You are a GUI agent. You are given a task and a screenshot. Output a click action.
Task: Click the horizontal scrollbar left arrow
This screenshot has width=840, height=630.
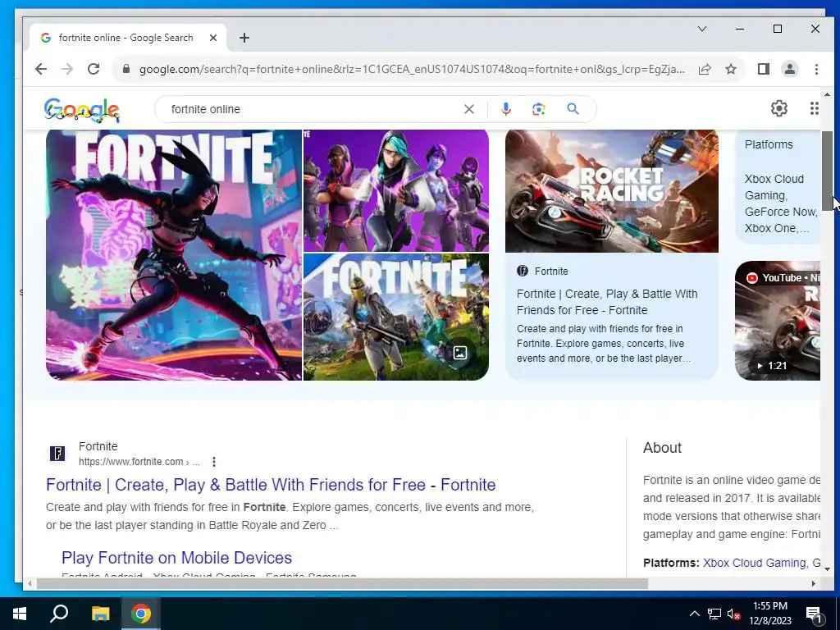30,583
